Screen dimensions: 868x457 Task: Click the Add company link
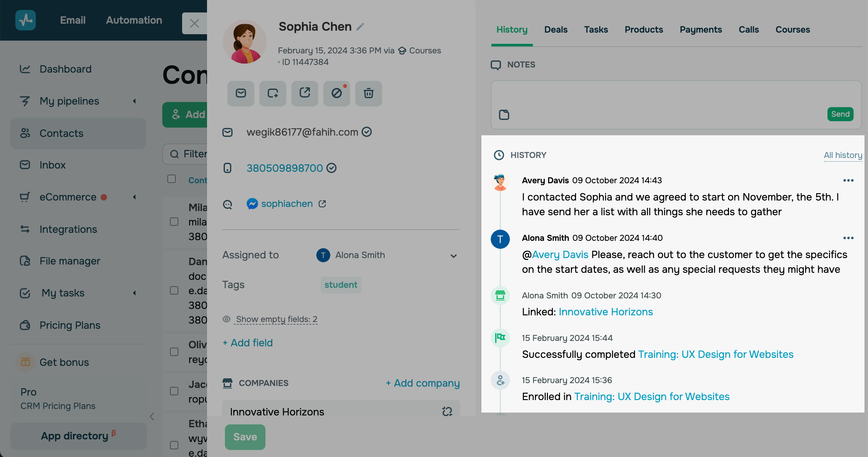(x=423, y=383)
